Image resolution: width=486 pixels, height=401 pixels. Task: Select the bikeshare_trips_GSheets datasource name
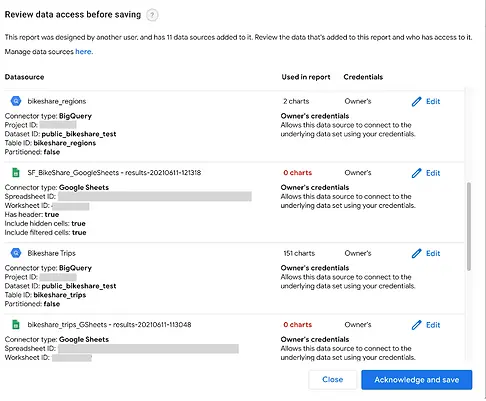click(109, 325)
